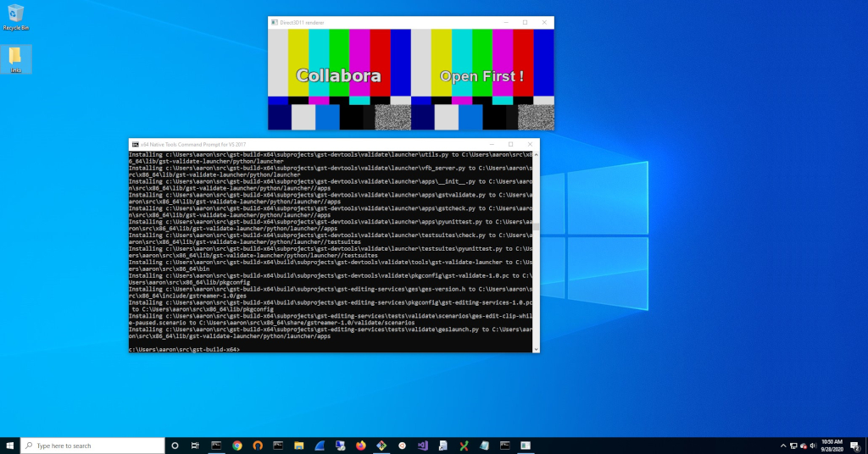This screenshot has width=868, height=454.
Task: Open the clock showing 10:50 AM
Action: click(832, 446)
